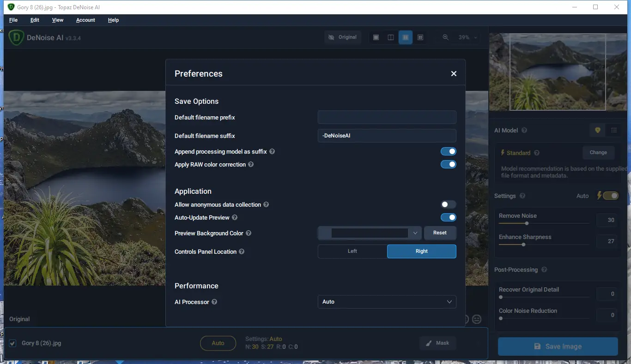Viewport: 631px width, 364px height.
Task: Open the View menu
Action: tap(58, 20)
